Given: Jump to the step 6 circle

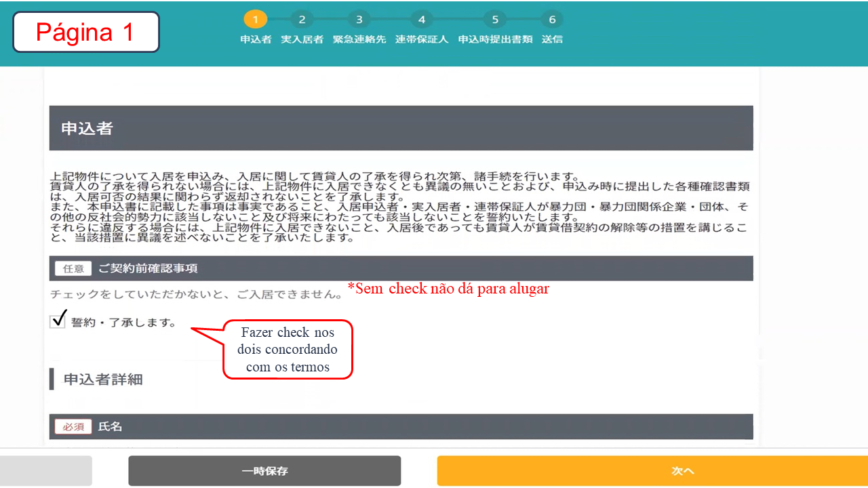Looking at the screenshot, I should 552,20.
